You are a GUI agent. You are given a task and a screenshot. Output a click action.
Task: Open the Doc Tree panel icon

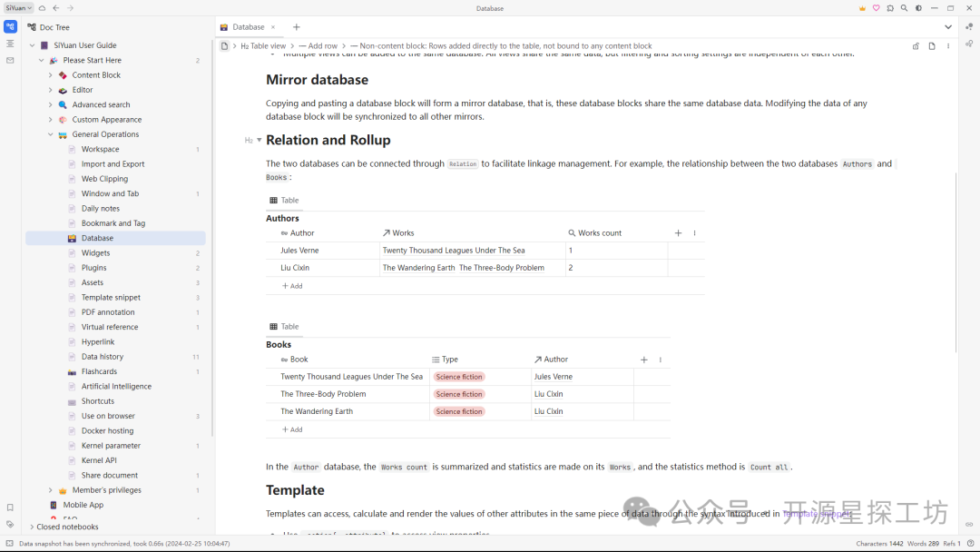10,26
